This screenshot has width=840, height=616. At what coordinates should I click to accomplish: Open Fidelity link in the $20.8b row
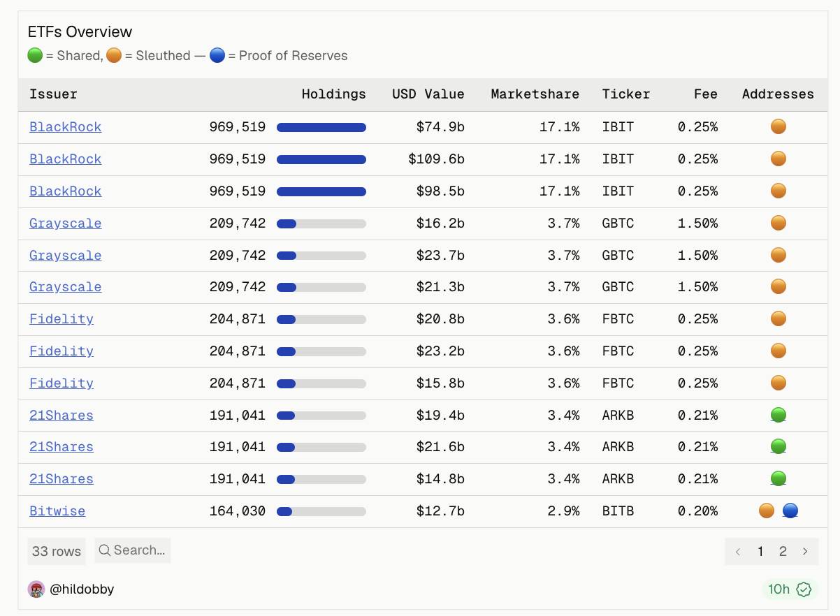point(61,319)
